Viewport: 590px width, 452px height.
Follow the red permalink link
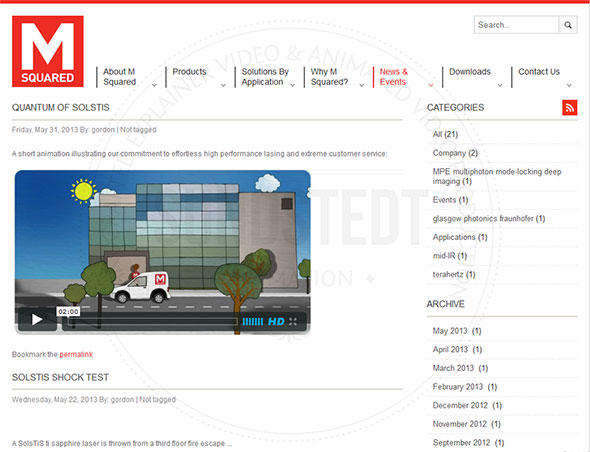point(76,355)
